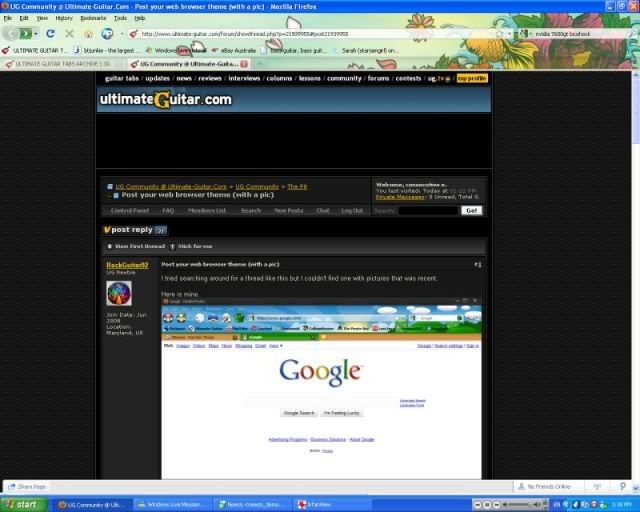Open the reviews section link

tap(210, 78)
